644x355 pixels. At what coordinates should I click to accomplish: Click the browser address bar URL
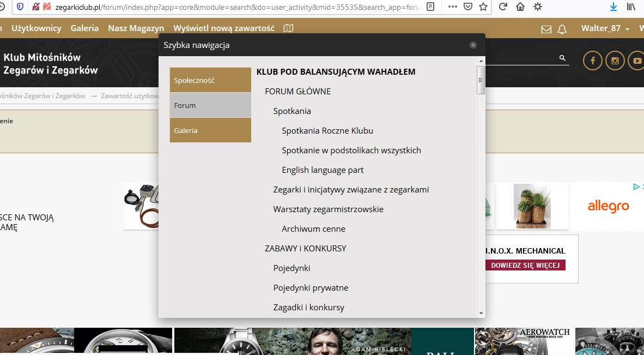(x=238, y=7)
